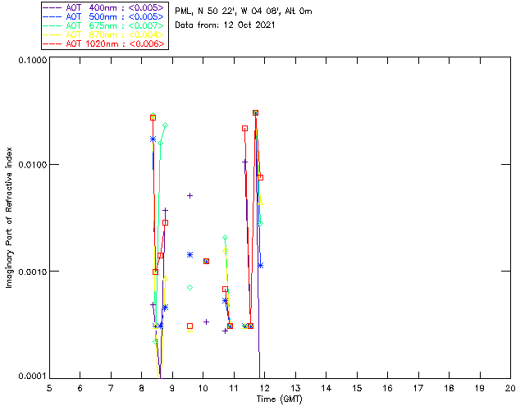Click the x-axis tick label 7

111,388
